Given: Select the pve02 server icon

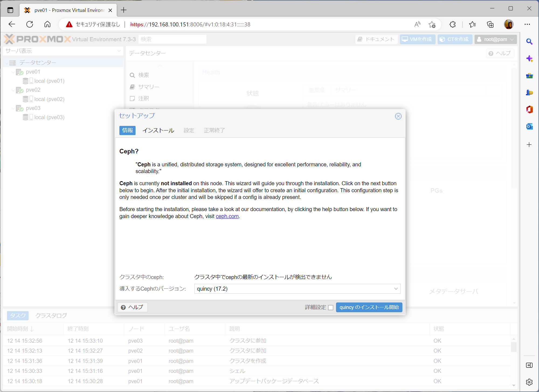Looking at the screenshot, I should tap(20, 90).
